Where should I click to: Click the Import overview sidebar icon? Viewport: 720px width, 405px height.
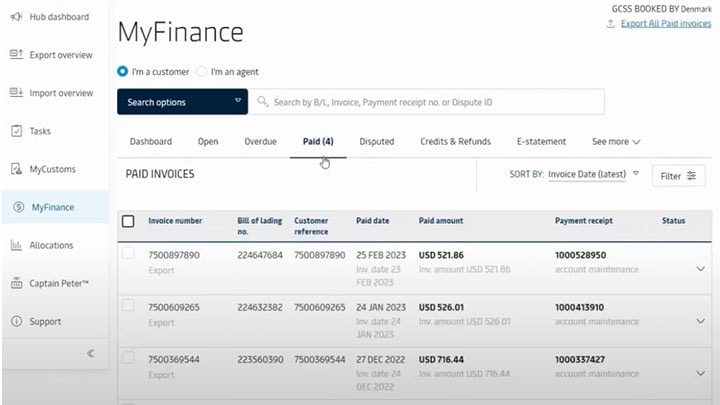[16, 93]
